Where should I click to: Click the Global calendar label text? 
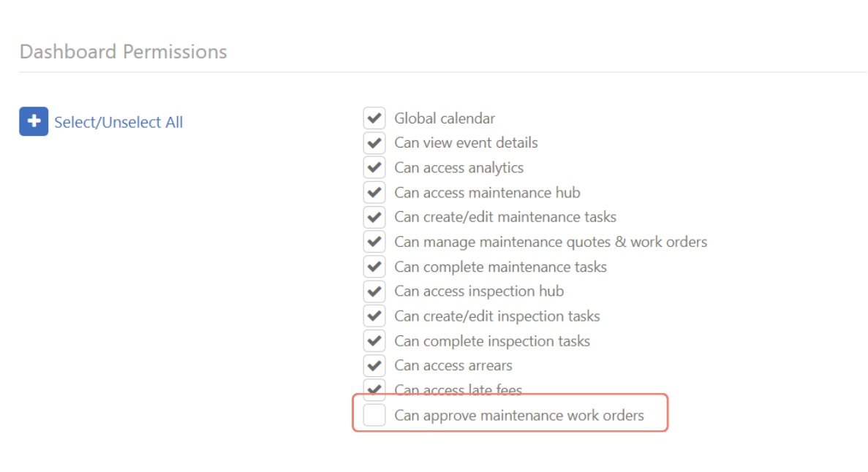pyautogui.click(x=445, y=118)
